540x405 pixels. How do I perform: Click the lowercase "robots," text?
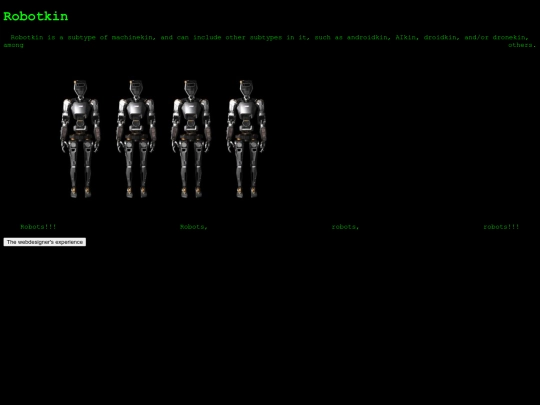[x=345, y=227]
